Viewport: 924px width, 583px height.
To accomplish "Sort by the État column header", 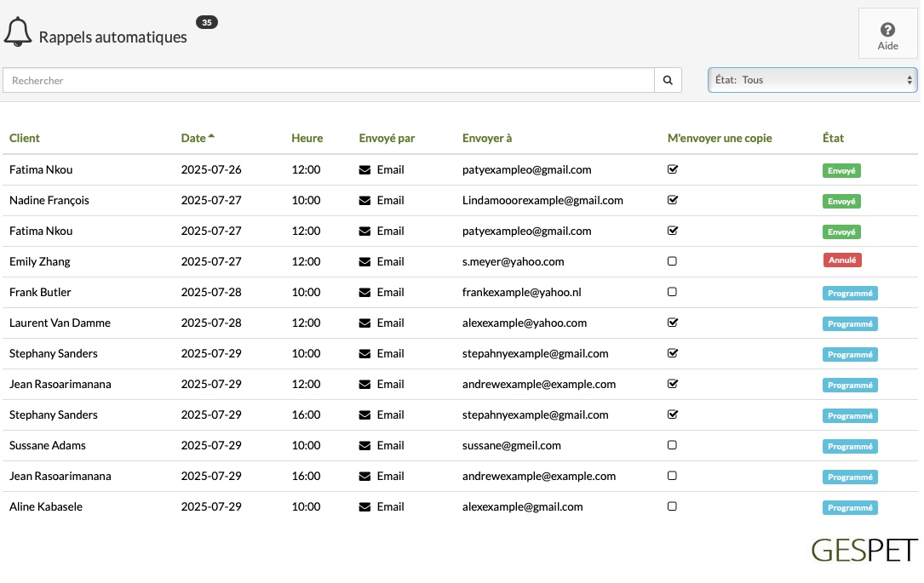I will [833, 139].
